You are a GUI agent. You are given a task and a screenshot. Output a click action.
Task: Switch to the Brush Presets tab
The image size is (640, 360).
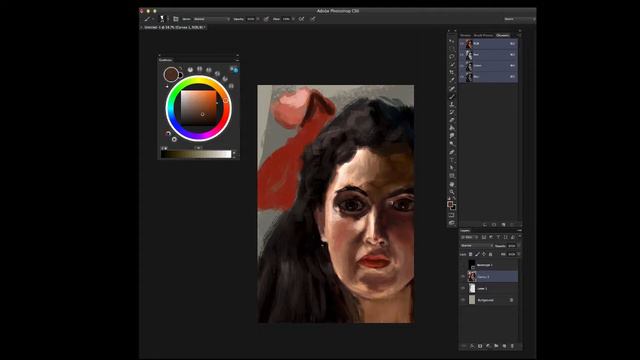(483, 36)
